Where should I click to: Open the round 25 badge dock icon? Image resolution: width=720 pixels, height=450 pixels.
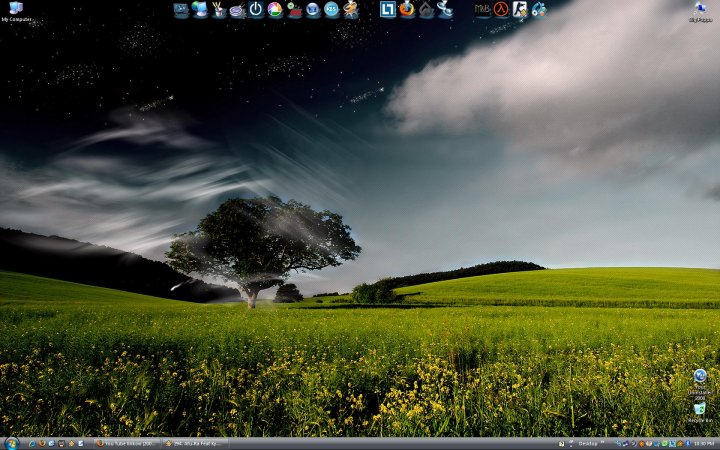pyautogui.click(x=331, y=9)
